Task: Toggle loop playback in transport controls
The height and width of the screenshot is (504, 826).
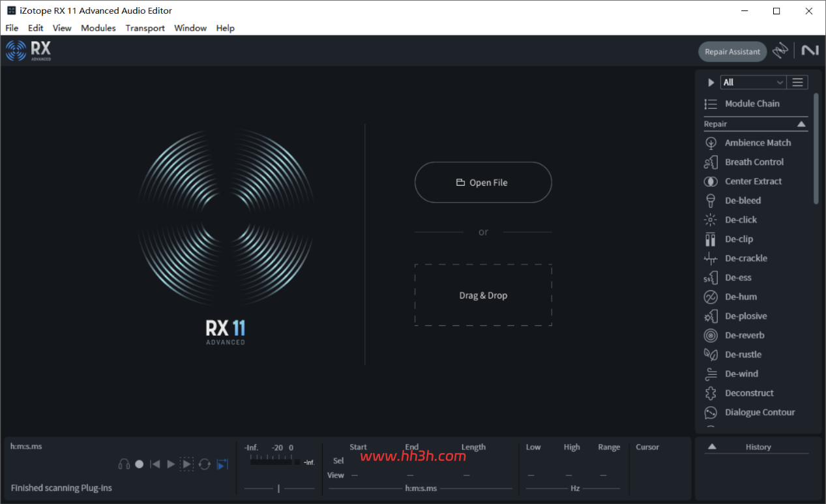Action: click(204, 464)
